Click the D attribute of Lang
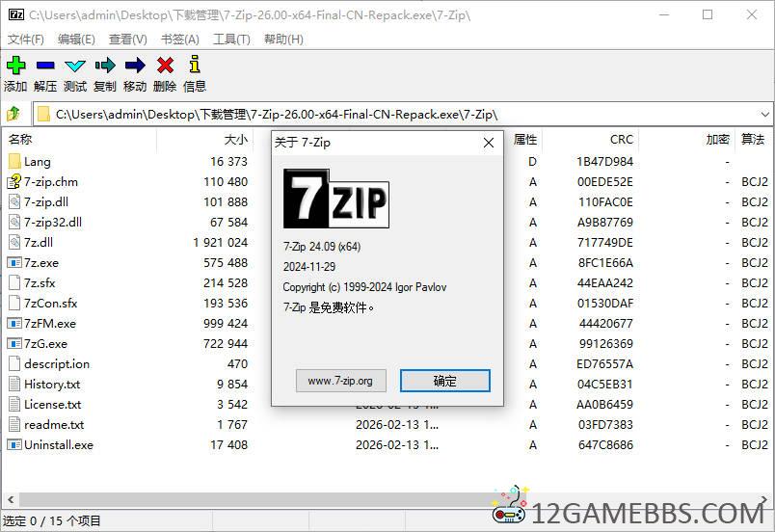 pos(532,162)
